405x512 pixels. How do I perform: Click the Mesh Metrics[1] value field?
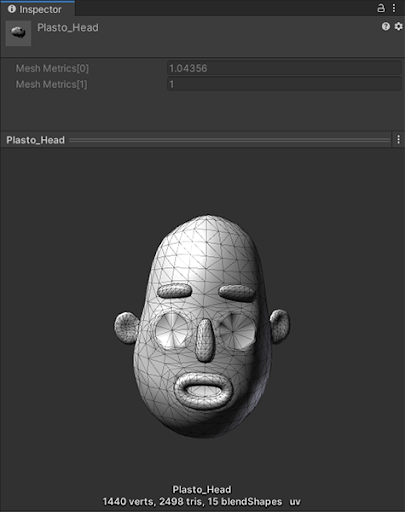click(x=284, y=84)
